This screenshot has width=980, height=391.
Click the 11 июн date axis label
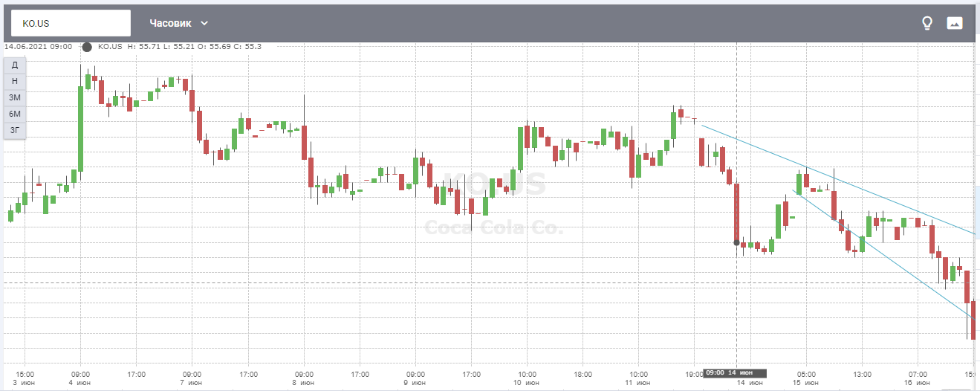click(x=638, y=383)
